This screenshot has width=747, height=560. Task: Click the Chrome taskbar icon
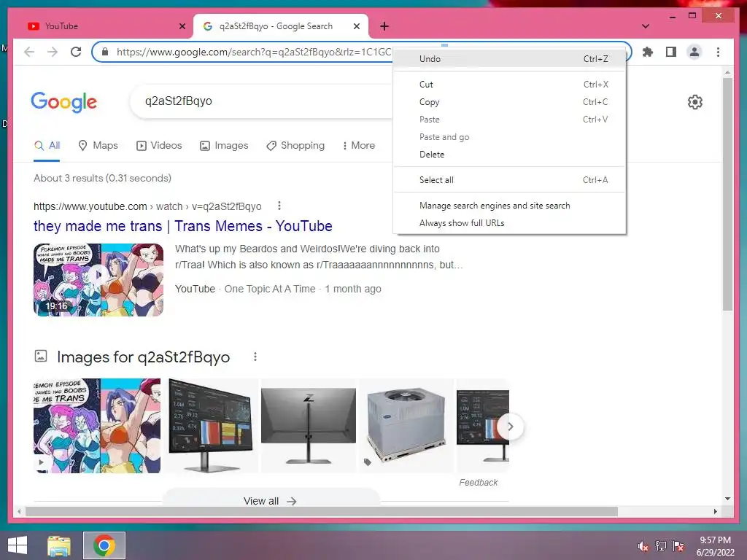[104, 545]
